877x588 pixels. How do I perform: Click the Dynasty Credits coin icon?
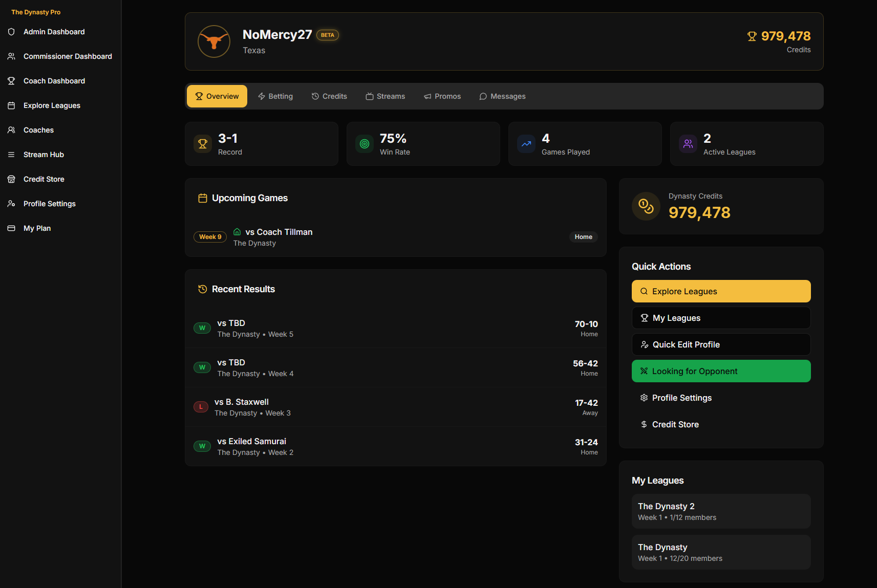(x=646, y=206)
